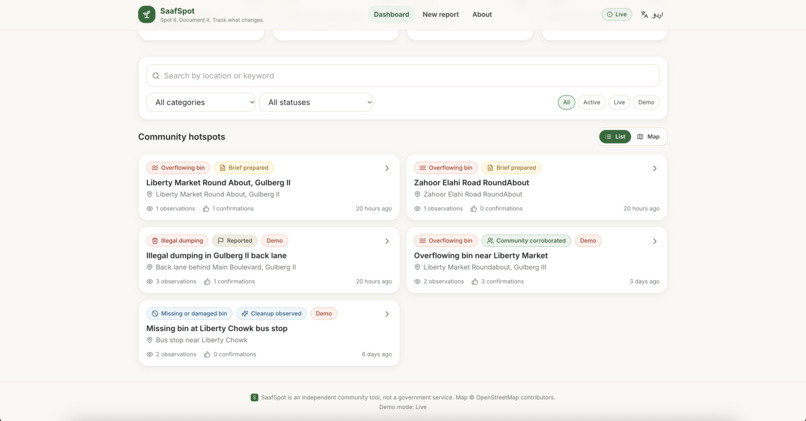Image resolution: width=806 pixels, height=421 pixels.
Task: Click Demo mode: Live footer text
Action: pyautogui.click(x=403, y=407)
